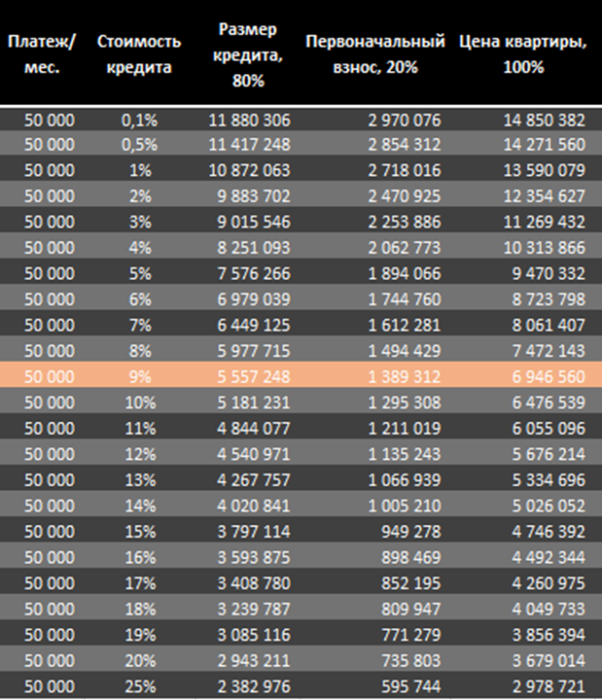Image resolution: width=602 pixels, height=700 pixels.
Task: Select the 3% rate cell
Action: pyautogui.click(x=140, y=222)
